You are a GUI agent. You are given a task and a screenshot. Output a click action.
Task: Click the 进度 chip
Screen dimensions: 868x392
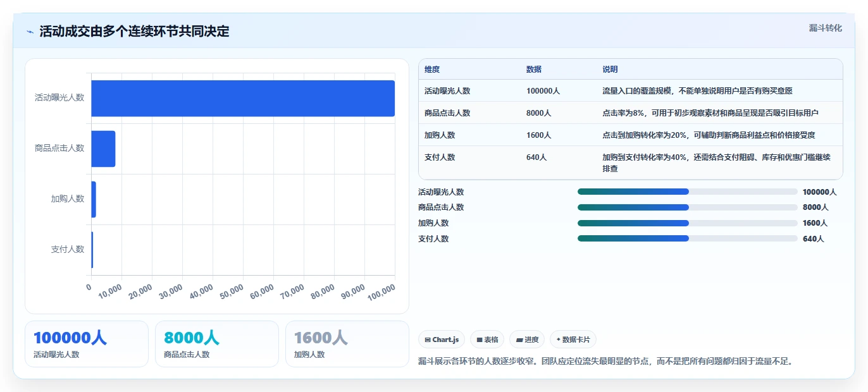pyautogui.click(x=527, y=340)
